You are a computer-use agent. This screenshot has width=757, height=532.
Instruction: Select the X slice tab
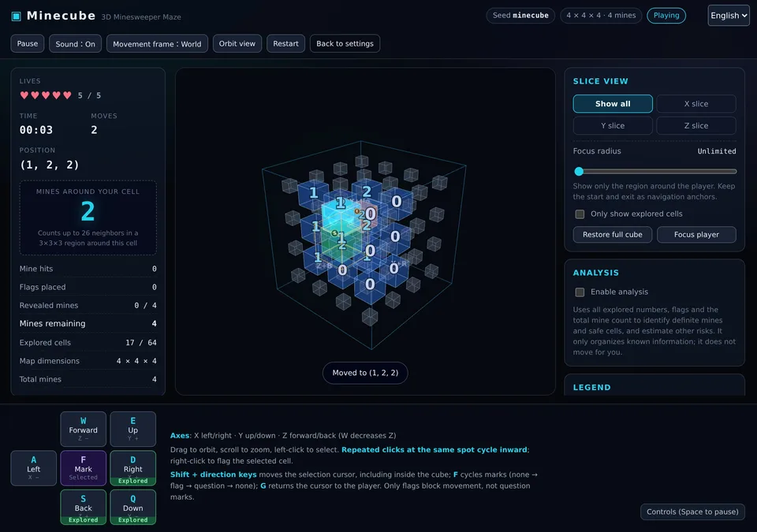point(696,104)
